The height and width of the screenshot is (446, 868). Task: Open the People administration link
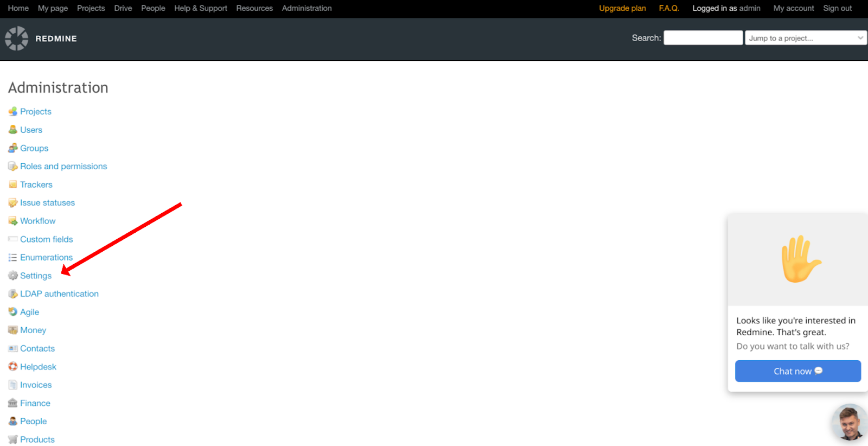34,421
